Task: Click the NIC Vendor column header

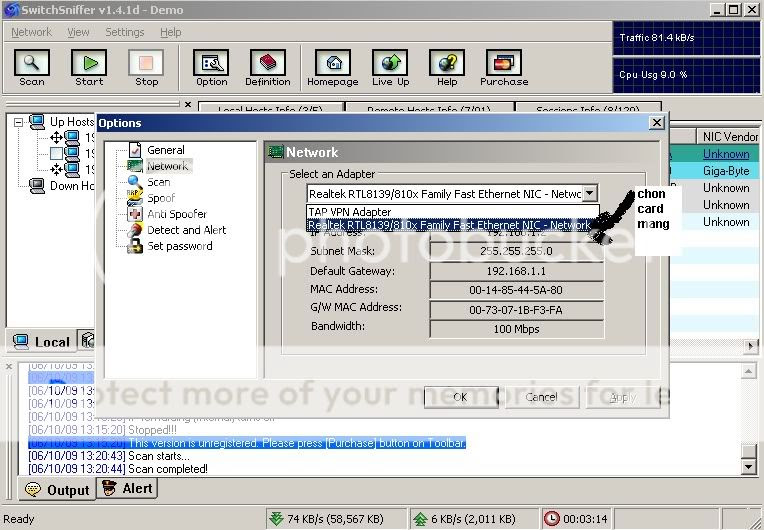Action: click(729, 137)
